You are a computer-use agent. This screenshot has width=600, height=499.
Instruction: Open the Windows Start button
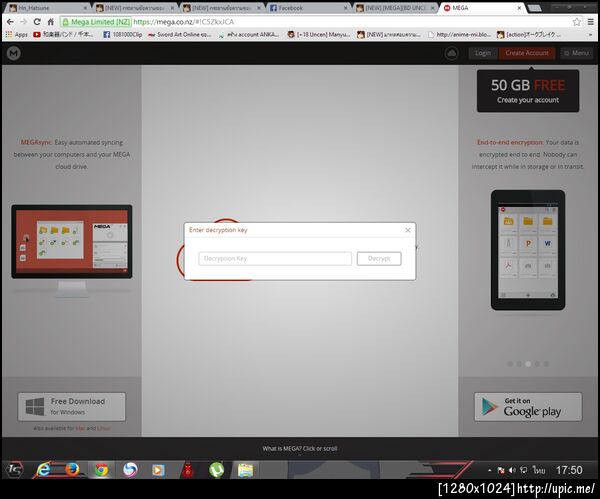point(15,470)
